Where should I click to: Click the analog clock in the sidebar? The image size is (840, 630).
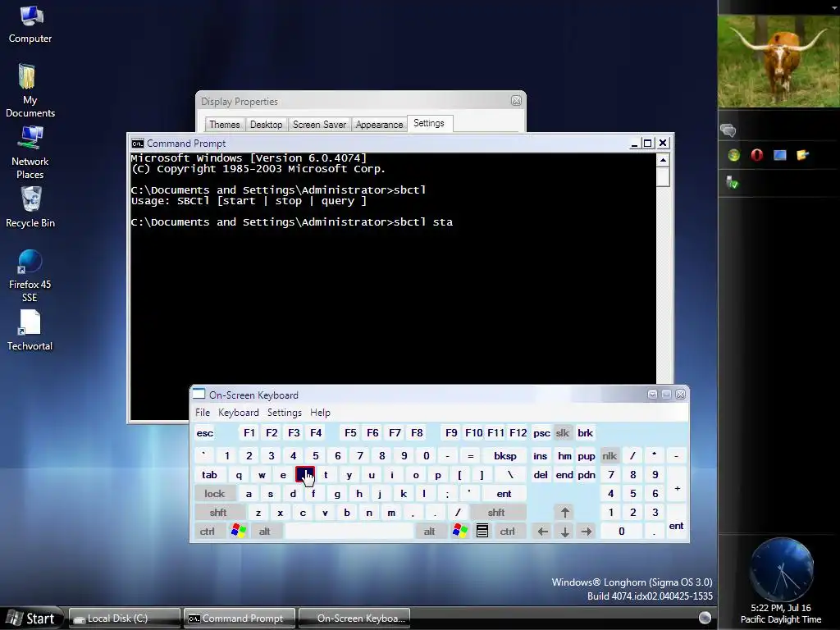click(781, 569)
